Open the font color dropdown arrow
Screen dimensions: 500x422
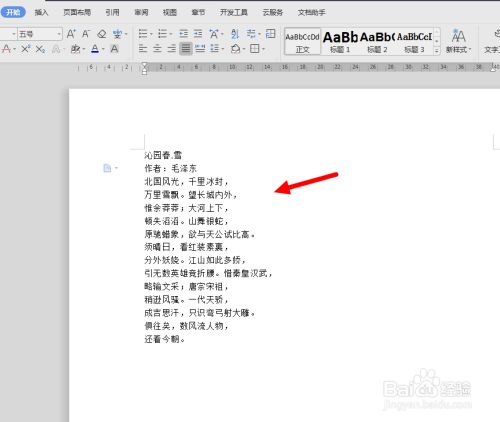click(103, 49)
